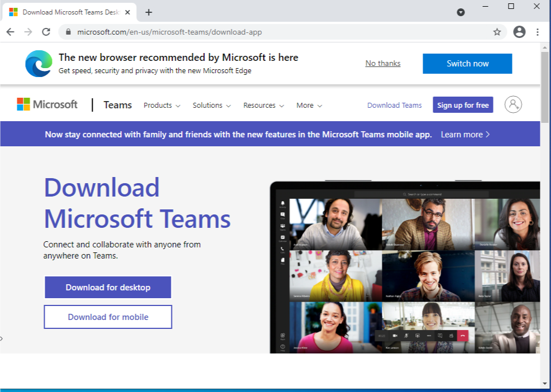Click the dark circular dropdown icon near tabs

click(461, 13)
